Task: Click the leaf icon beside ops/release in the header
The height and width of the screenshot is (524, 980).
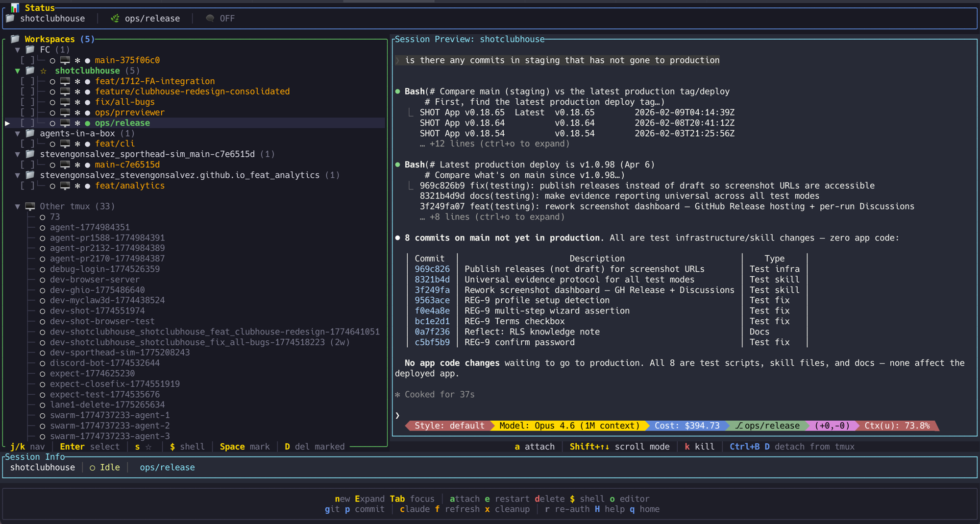Action: [115, 18]
